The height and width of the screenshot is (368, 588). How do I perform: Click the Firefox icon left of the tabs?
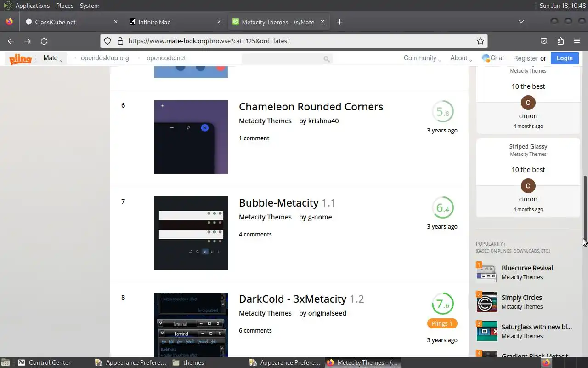(x=9, y=22)
